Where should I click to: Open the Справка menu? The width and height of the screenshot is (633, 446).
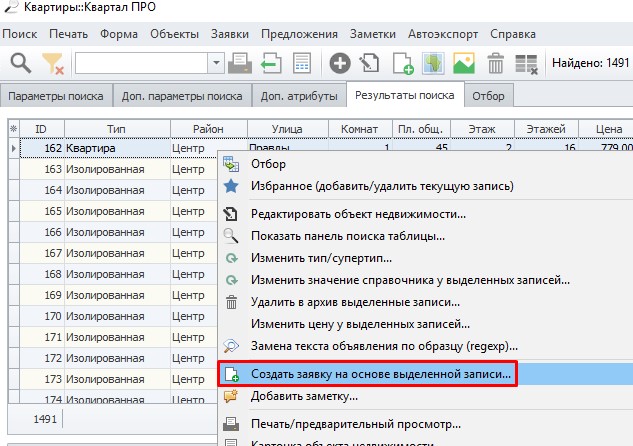(513, 34)
